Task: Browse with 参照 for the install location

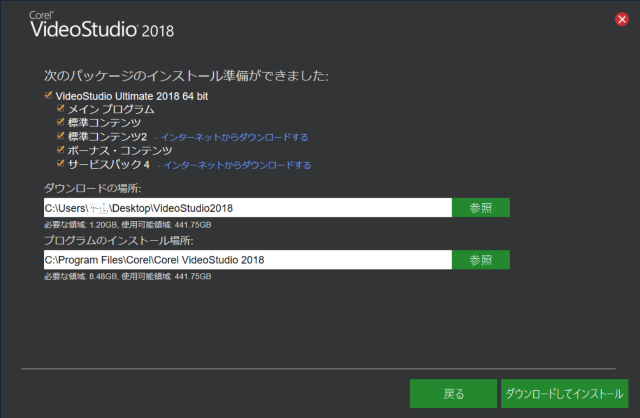Action: [x=481, y=260]
